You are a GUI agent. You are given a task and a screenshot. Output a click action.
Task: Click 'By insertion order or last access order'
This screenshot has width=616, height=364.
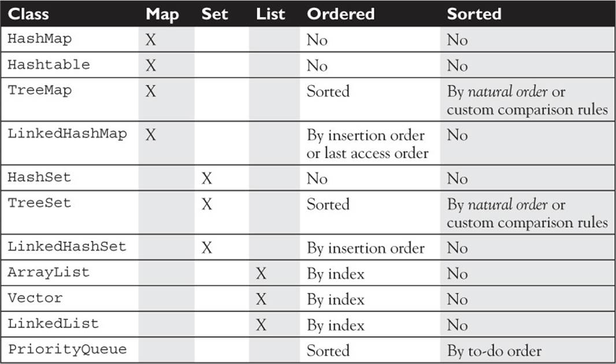368,144
